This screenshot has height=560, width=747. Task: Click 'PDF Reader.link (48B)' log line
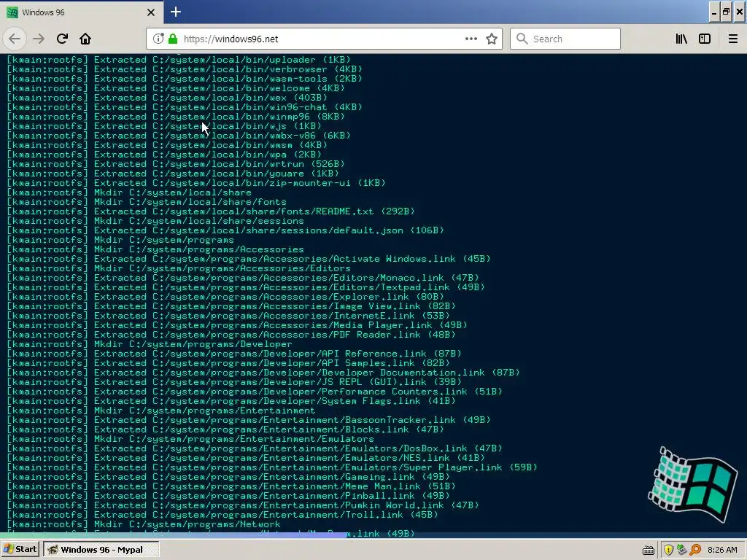tap(231, 335)
